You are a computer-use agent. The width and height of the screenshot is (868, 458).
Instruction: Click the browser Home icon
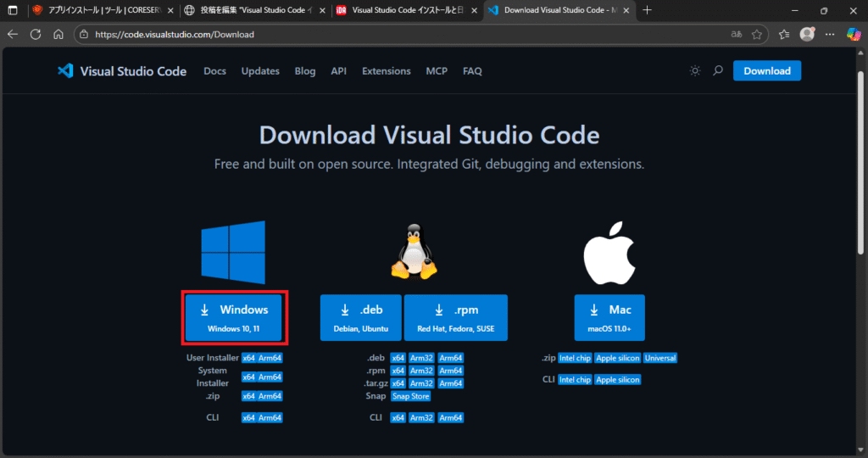58,35
